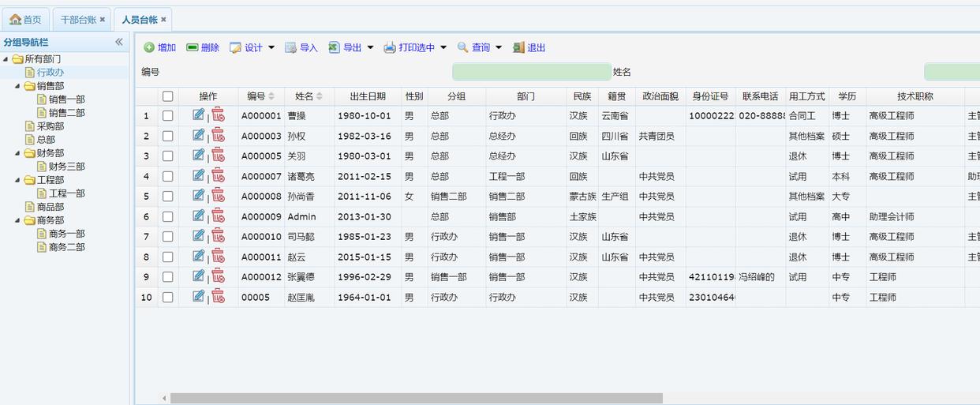Switch to the 干部台账 tab
This screenshot has height=405, width=980.
[78, 20]
